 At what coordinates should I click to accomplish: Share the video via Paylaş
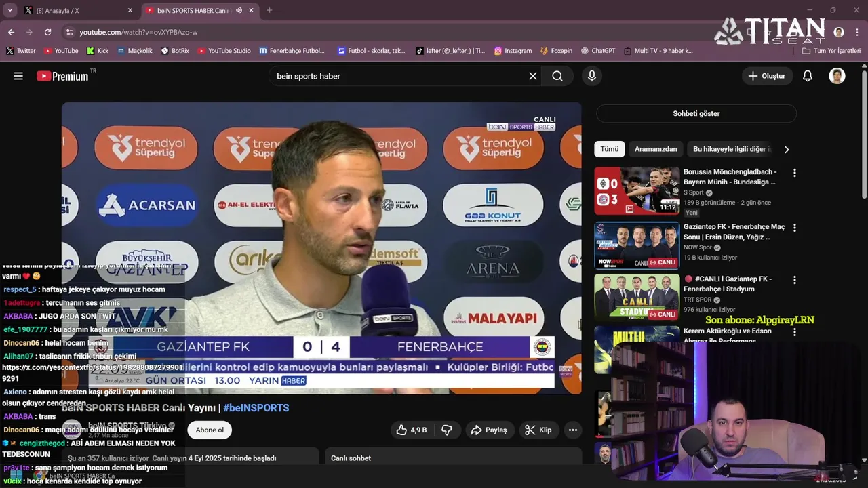pos(489,430)
